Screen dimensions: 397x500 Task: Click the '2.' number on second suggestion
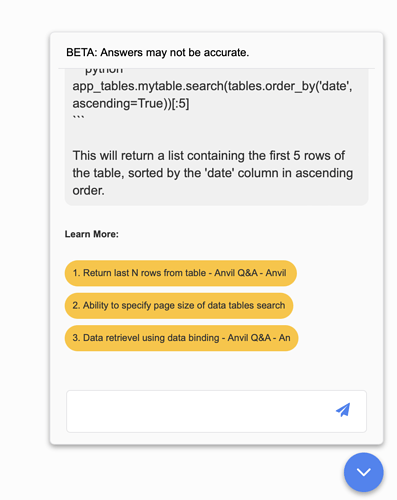pyautogui.click(x=76, y=305)
